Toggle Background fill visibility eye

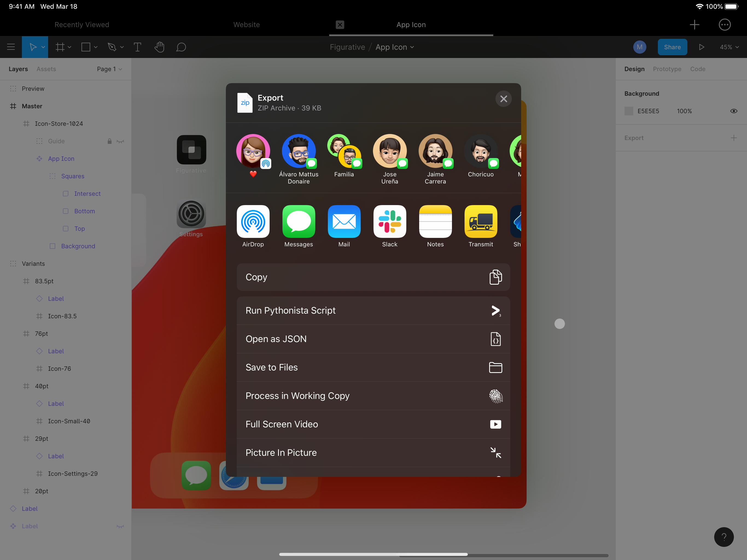734,111
